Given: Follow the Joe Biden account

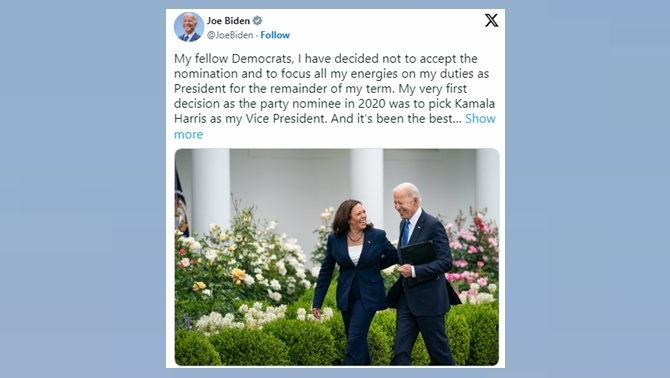Looking at the screenshot, I should (275, 35).
